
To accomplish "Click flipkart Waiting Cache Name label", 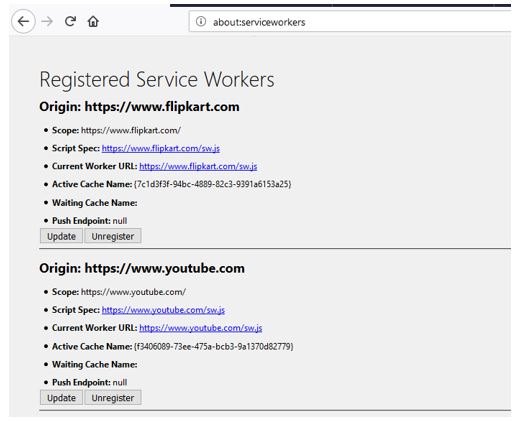I will [x=94, y=203].
